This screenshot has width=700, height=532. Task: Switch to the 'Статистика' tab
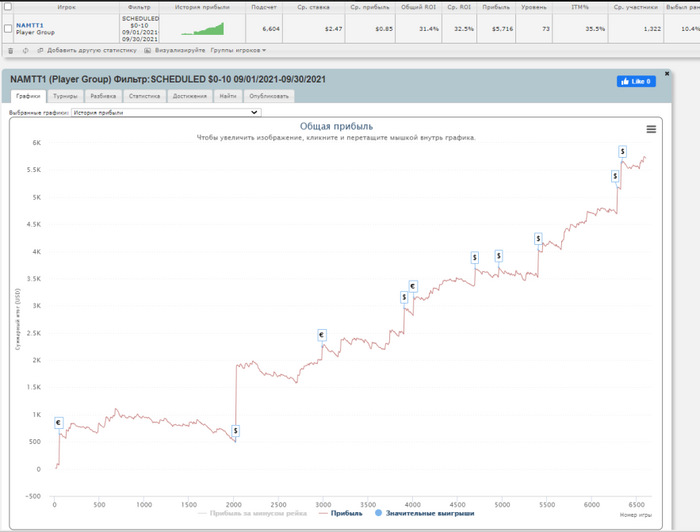[144, 96]
